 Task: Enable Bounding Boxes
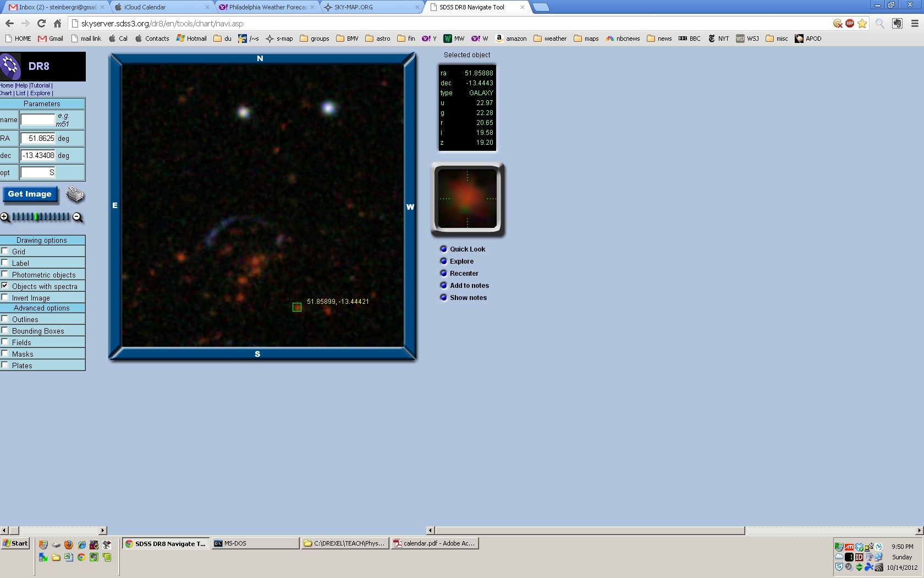(5, 330)
